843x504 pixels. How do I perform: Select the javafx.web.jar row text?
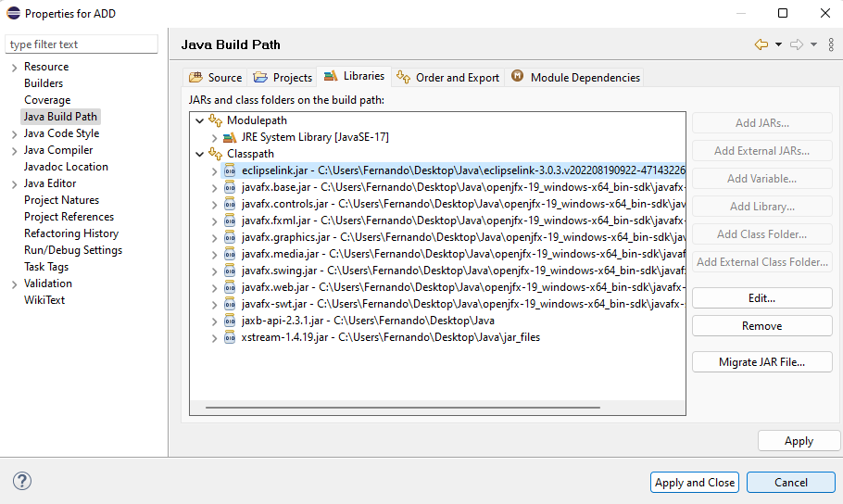463,287
